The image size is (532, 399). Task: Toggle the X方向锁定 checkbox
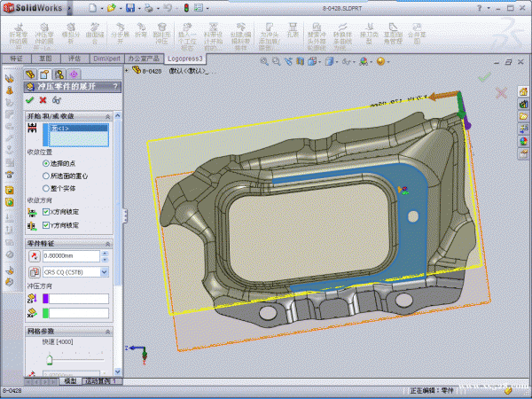click(46, 212)
